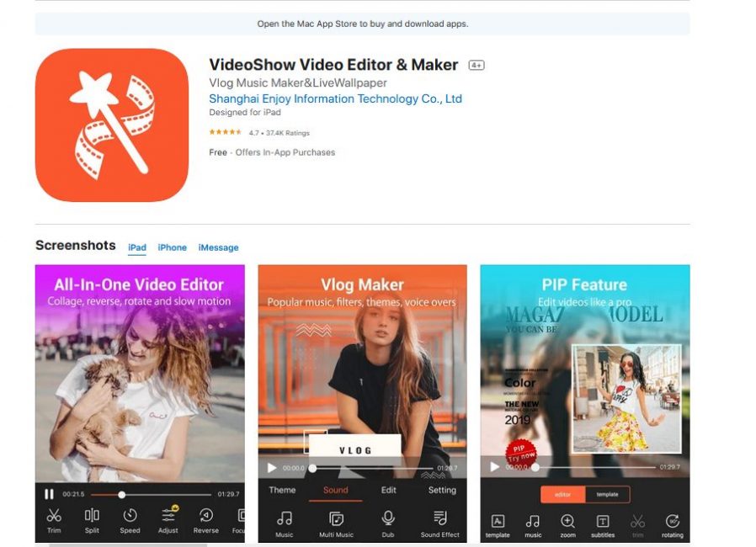This screenshot has height=547, width=756.
Task: Click play button in PIP Feature screenshot
Action: [495, 466]
